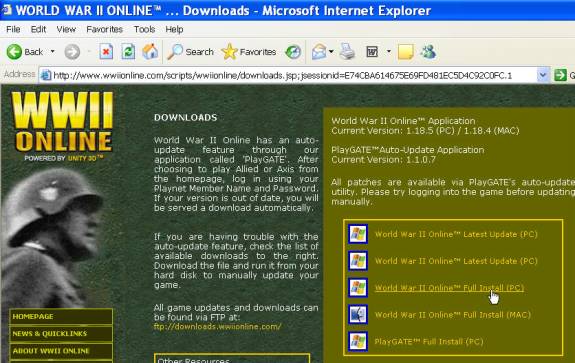Click Mac icon beside Full Install (MAC)
The width and height of the screenshot is (575, 363).
tap(358, 314)
